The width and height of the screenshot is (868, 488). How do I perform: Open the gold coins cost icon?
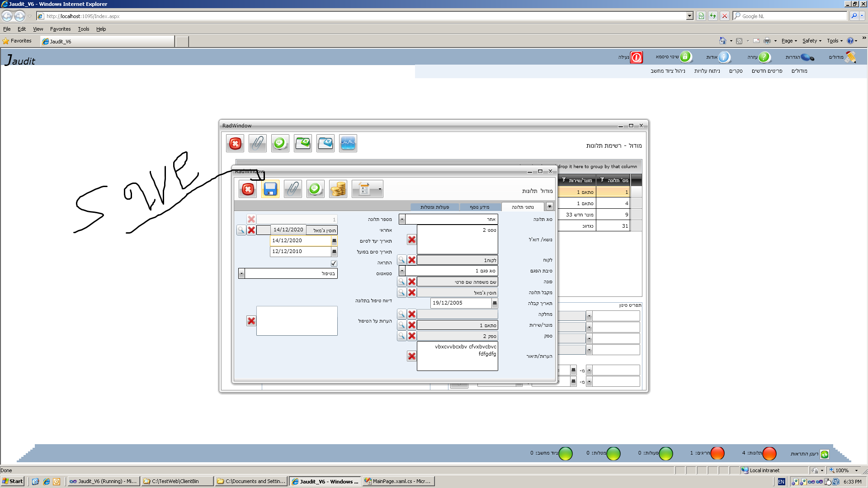(338, 189)
